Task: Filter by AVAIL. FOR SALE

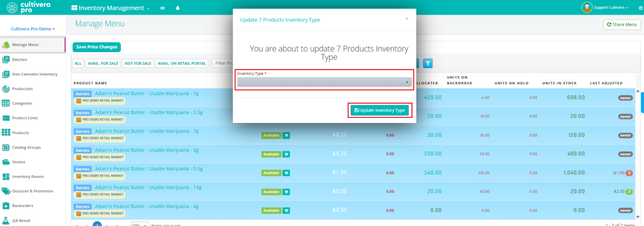Action: pyautogui.click(x=103, y=63)
